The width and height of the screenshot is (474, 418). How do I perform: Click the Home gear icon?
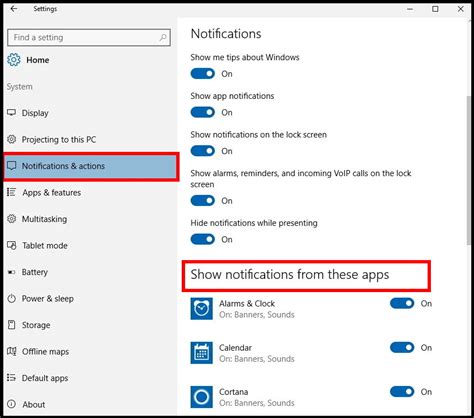(x=14, y=60)
